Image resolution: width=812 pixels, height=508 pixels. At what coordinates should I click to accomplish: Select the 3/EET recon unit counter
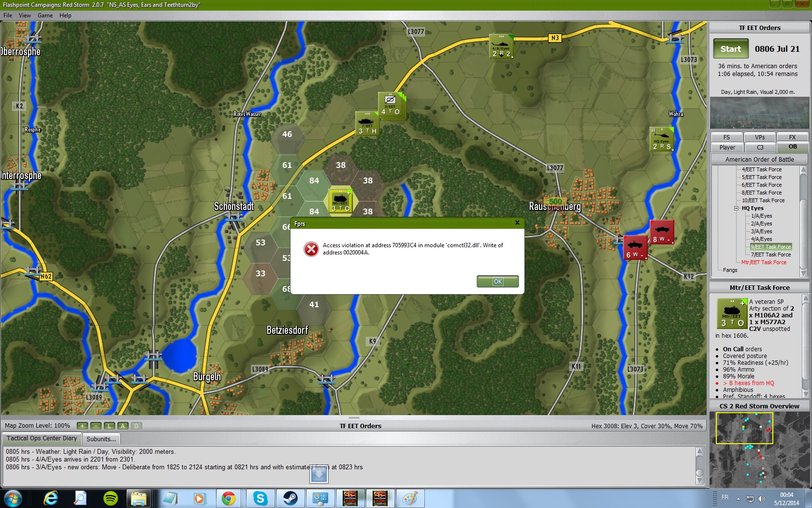click(x=390, y=105)
